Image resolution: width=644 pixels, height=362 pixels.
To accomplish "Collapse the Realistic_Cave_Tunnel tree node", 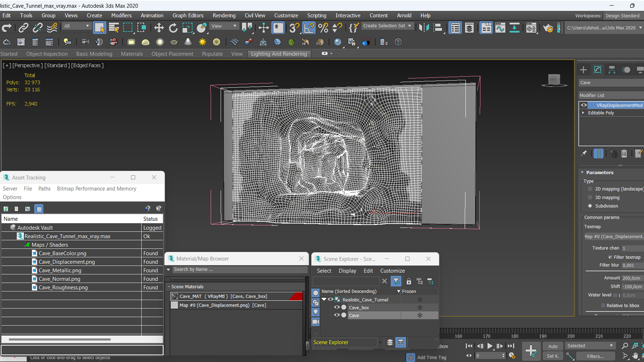I will (324, 300).
